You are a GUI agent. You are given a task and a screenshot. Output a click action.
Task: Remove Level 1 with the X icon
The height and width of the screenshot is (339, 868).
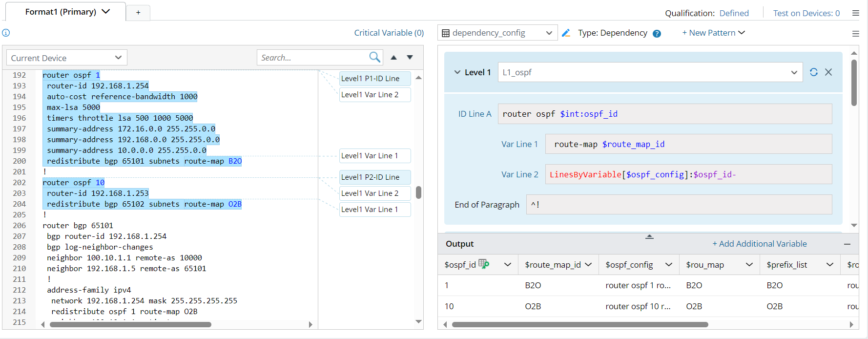(x=828, y=72)
